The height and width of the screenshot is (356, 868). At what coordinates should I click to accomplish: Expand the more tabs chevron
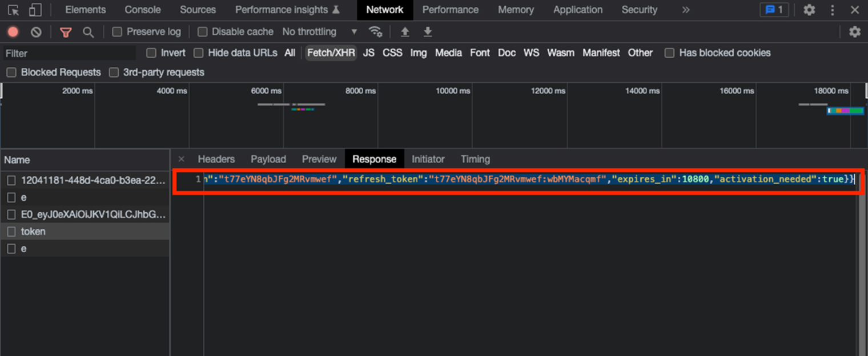click(x=686, y=10)
